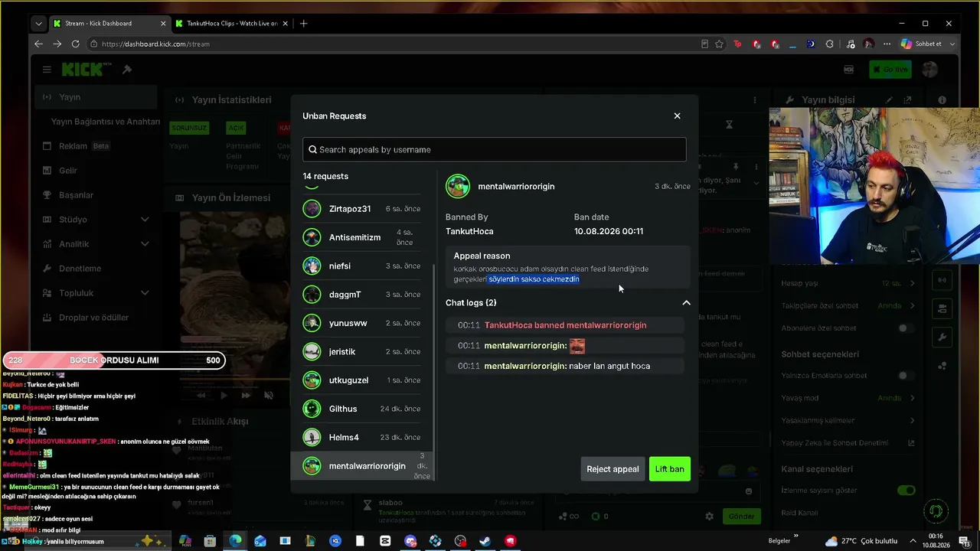Open Reklam Beta section

[x=96, y=146]
